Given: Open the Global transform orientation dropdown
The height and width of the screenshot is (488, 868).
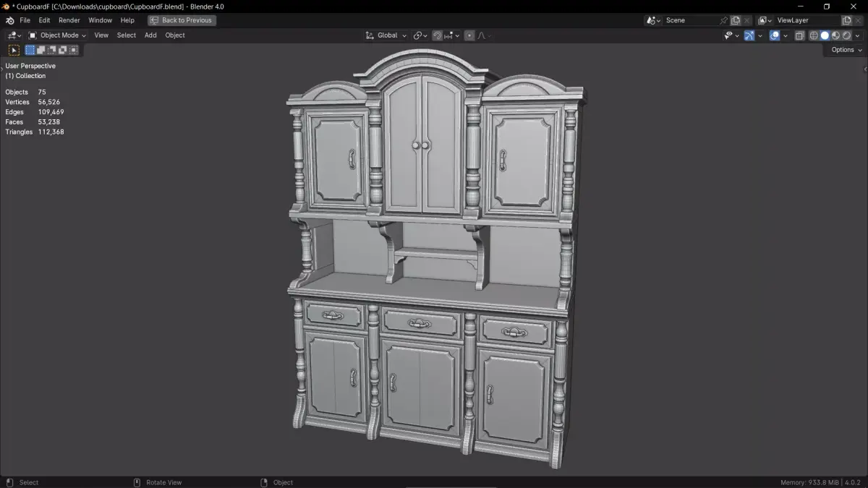Looking at the screenshot, I should 386,35.
